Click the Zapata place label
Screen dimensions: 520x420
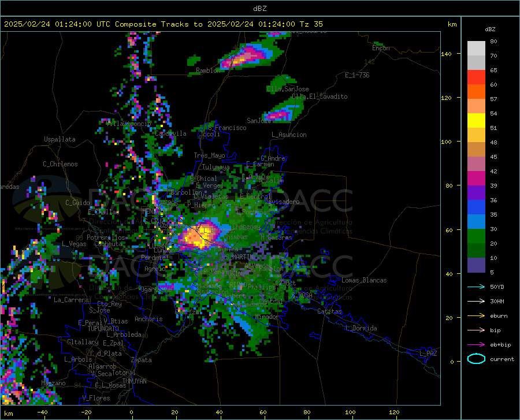click(x=142, y=360)
